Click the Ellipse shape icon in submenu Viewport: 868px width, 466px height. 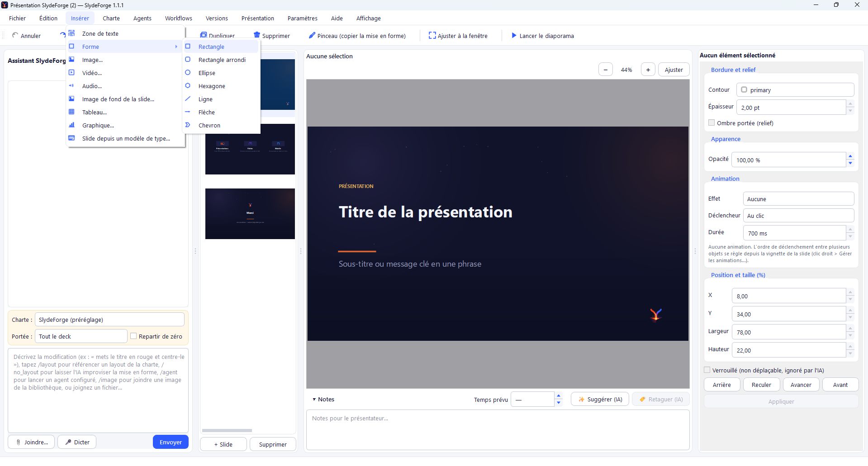[x=188, y=73]
